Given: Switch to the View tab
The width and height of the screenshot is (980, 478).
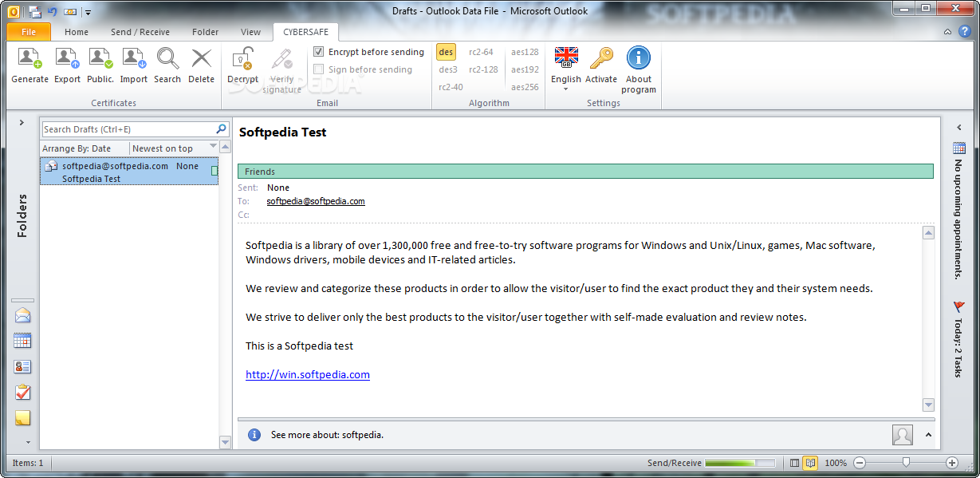Looking at the screenshot, I should (250, 32).
